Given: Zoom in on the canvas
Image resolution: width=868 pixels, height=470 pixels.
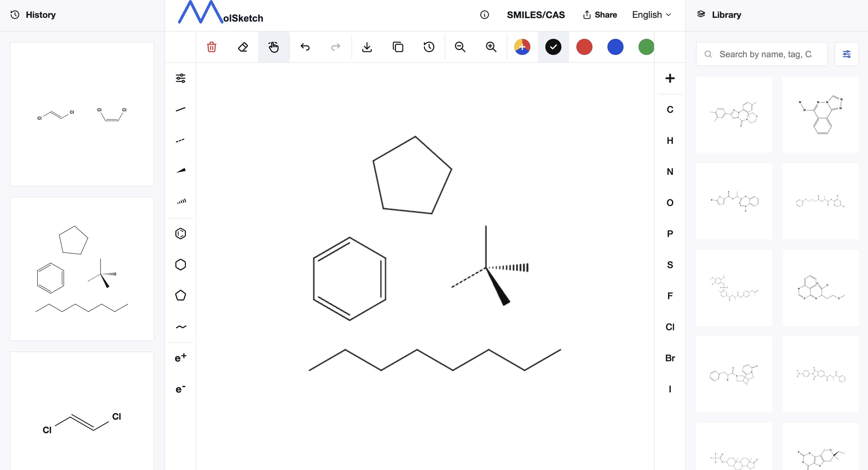Looking at the screenshot, I should point(491,47).
